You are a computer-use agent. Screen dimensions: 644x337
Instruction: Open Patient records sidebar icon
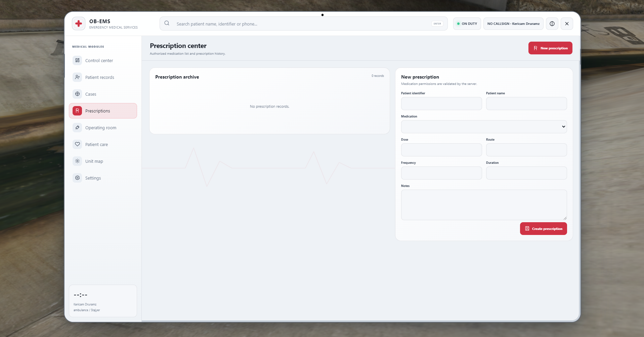tap(77, 77)
